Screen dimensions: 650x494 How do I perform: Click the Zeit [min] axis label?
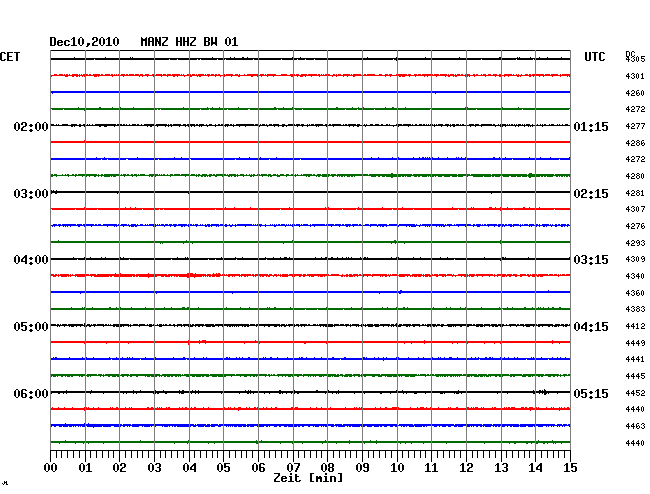coord(308,479)
